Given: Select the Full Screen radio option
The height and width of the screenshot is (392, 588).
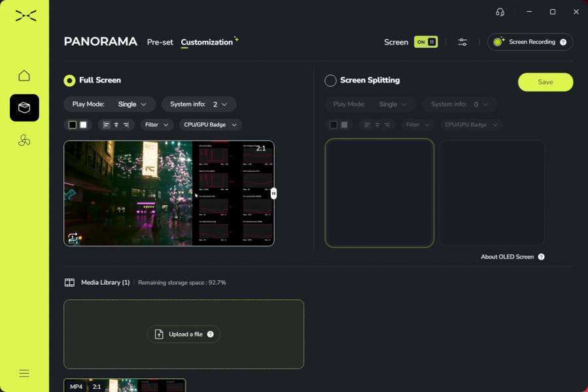Looking at the screenshot, I should (x=69, y=80).
